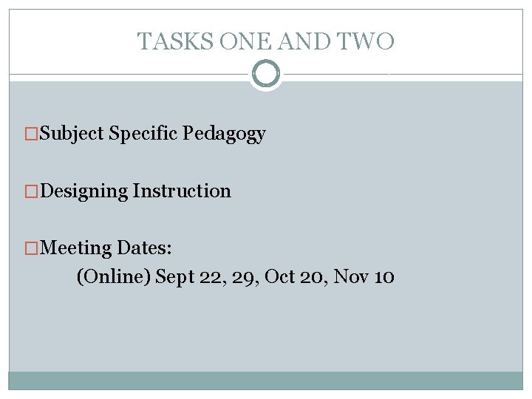The image size is (532, 399).
Task: Click the bullet marker before Subject Specific Pedagogy
Action: coord(30,134)
